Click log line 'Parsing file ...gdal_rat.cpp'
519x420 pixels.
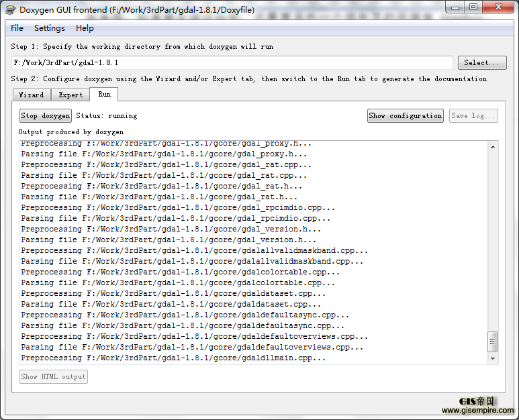(x=164, y=176)
